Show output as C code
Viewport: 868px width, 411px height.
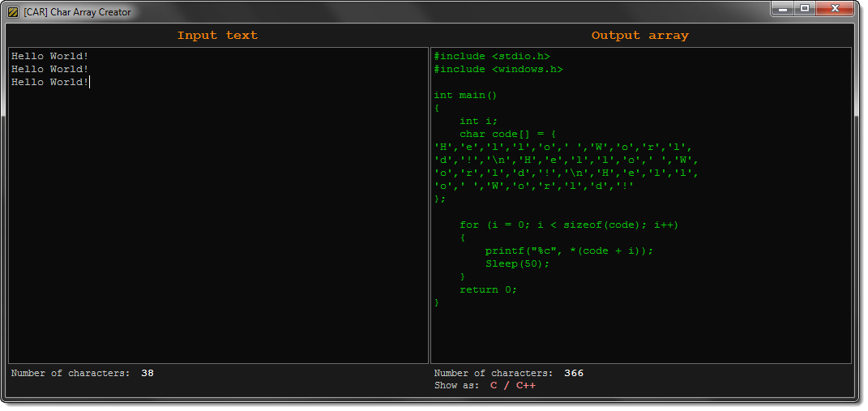click(x=494, y=386)
